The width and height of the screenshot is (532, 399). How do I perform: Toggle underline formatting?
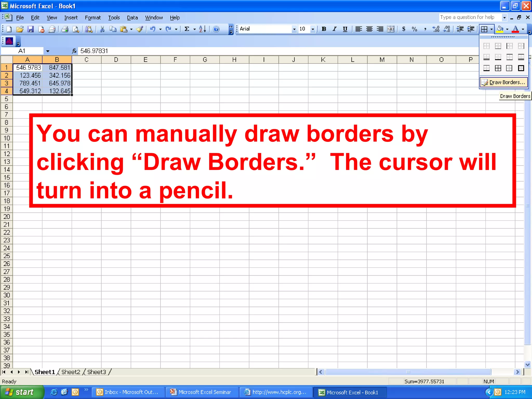click(x=345, y=29)
